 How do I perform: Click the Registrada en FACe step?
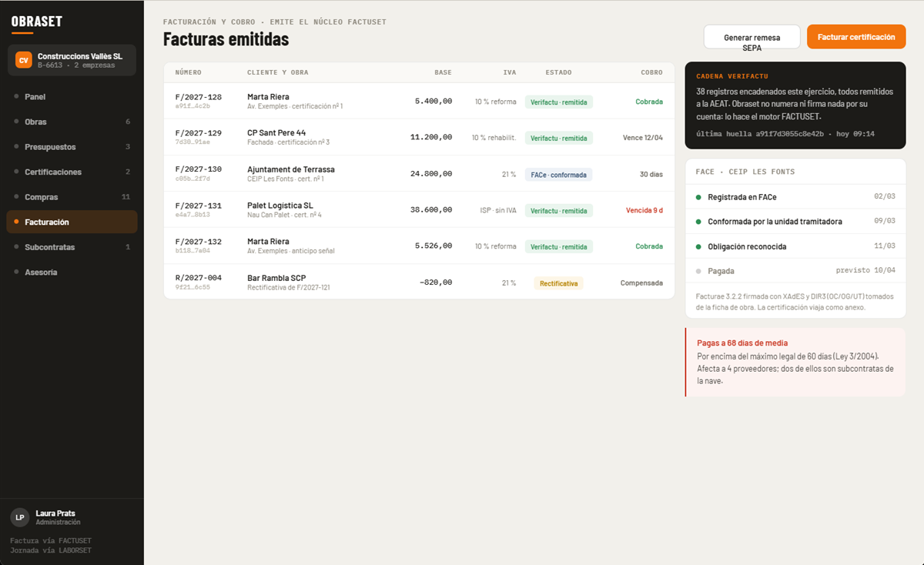(x=795, y=198)
